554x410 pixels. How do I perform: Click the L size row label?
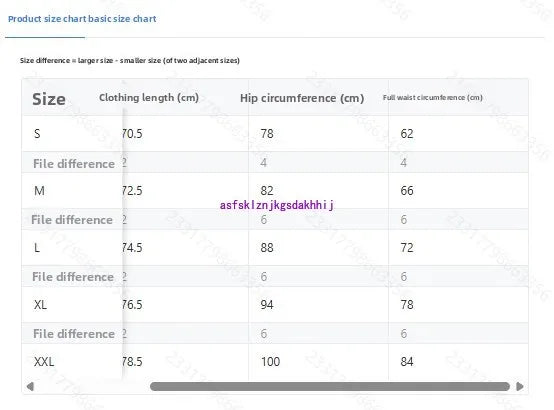pos(37,248)
